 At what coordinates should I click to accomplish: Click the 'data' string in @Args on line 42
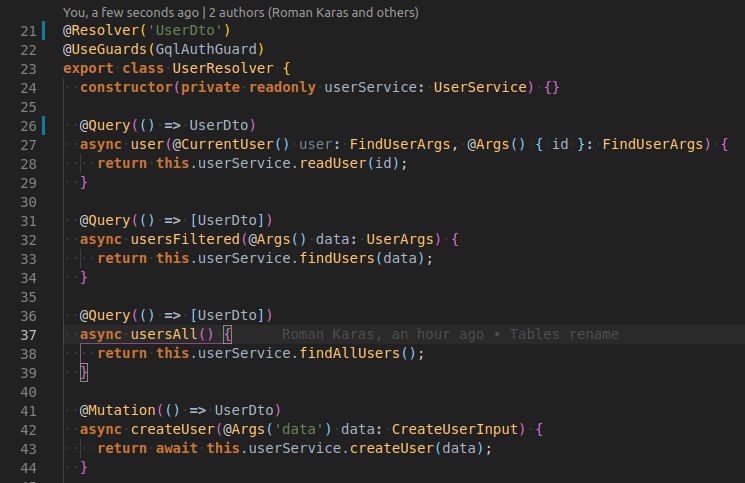pyautogui.click(x=299, y=429)
